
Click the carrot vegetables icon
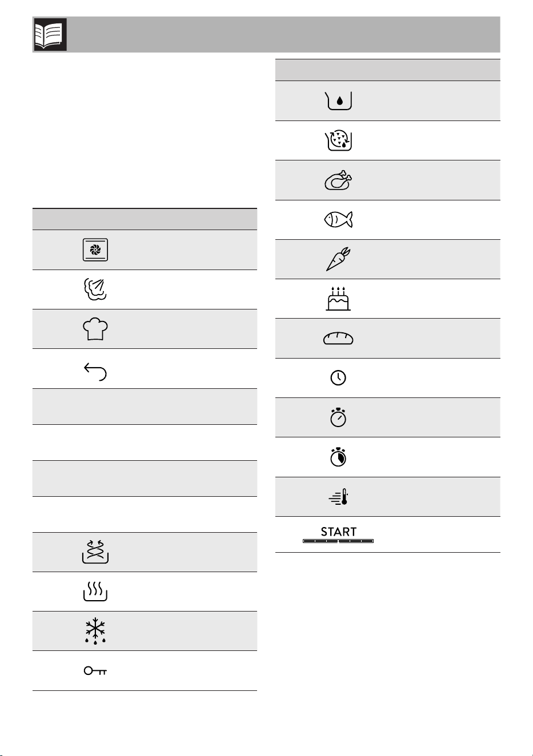338,259
